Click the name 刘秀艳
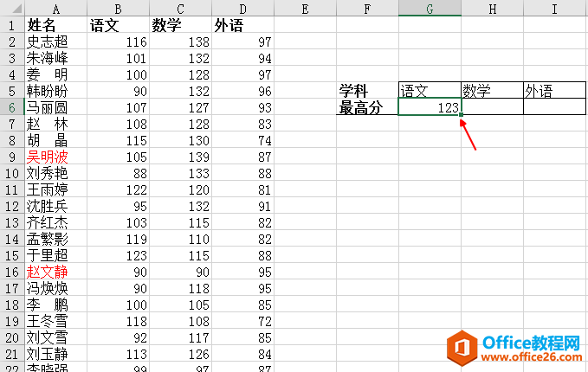588x372 pixels. click(47, 173)
